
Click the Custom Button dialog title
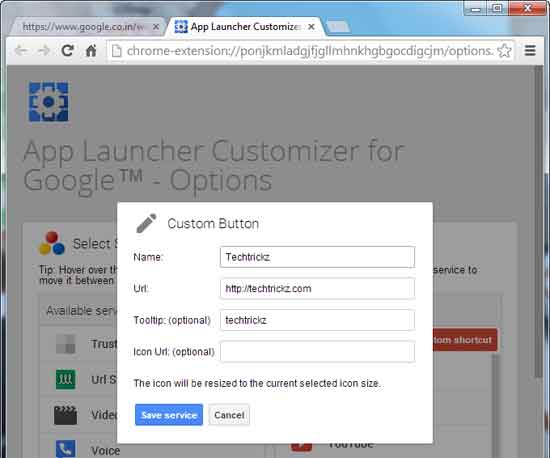(213, 223)
